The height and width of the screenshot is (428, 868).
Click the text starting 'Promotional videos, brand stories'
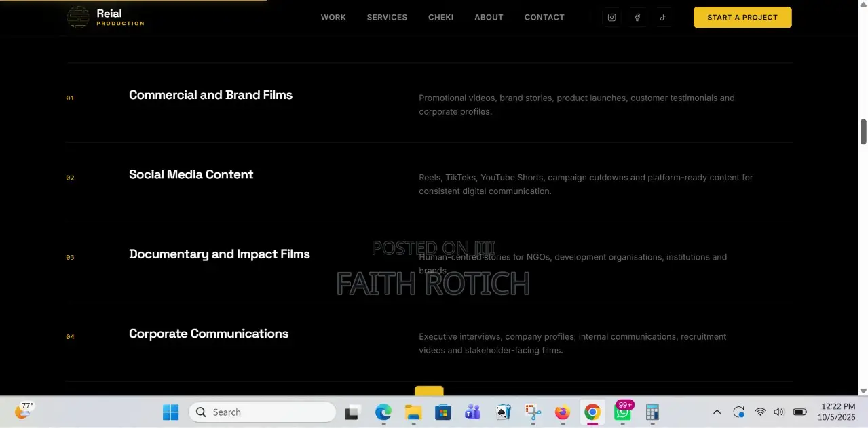[x=577, y=104]
